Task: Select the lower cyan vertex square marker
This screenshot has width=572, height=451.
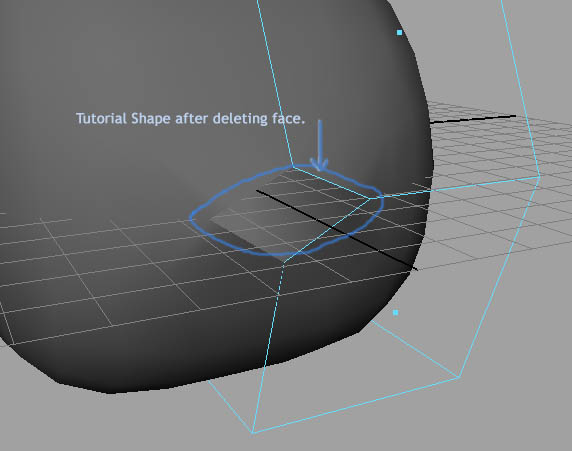Action: click(395, 313)
